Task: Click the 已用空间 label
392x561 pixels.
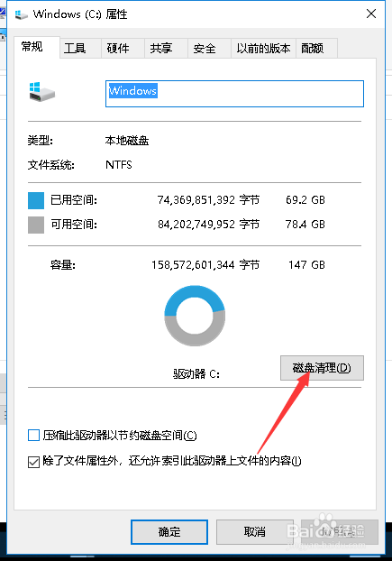Action: pos(74,200)
